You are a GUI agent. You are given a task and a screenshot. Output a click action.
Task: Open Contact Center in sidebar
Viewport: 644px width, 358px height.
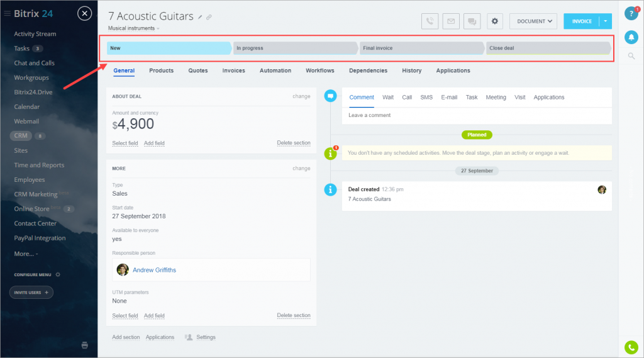[x=35, y=223]
